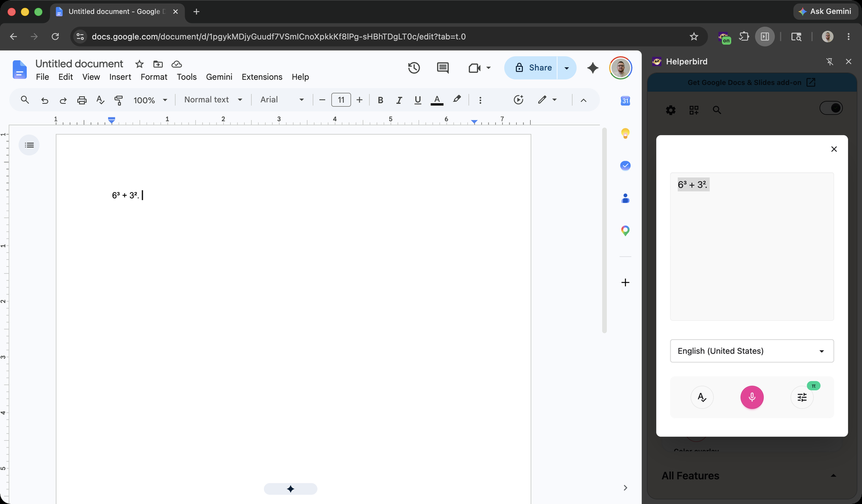Image resolution: width=862 pixels, height=504 pixels.
Task: Open the zoom 100% dropdown
Action: pos(150,100)
